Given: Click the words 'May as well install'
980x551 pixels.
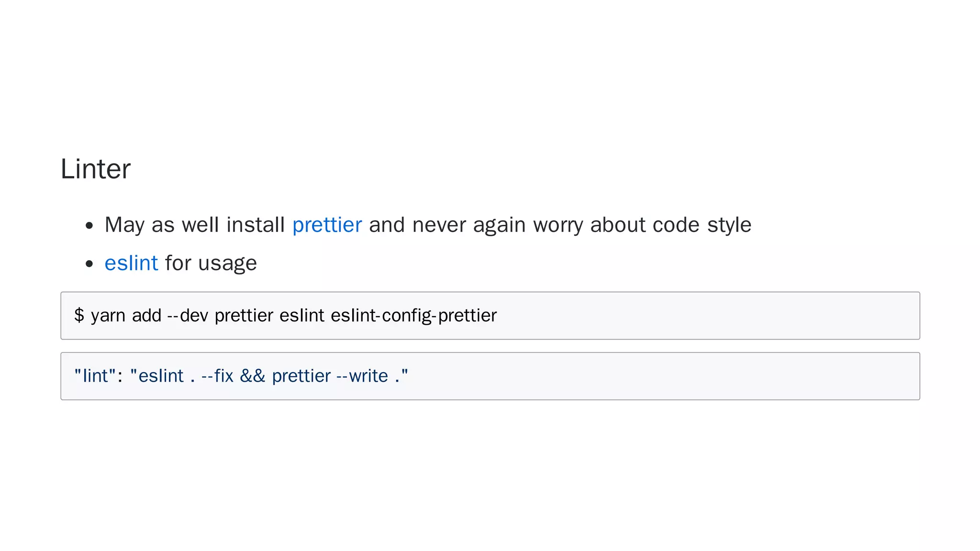Looking at the screenshot, I should pos(194,225).
